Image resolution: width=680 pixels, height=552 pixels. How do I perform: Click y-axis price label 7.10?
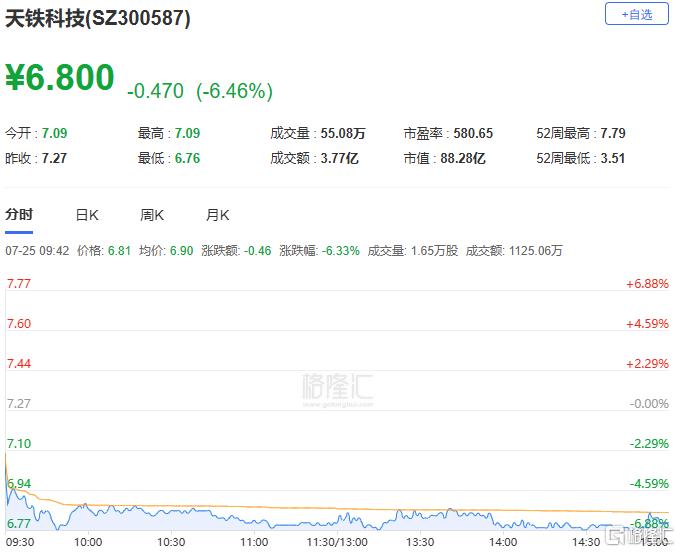(19, 444)
